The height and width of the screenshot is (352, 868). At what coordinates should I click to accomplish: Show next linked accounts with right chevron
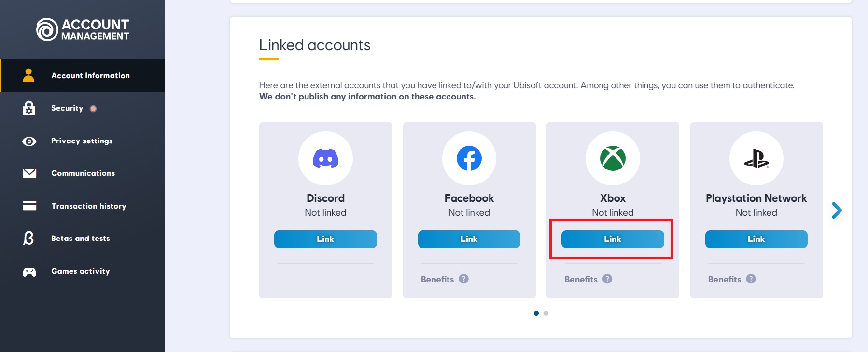point(837,210)
